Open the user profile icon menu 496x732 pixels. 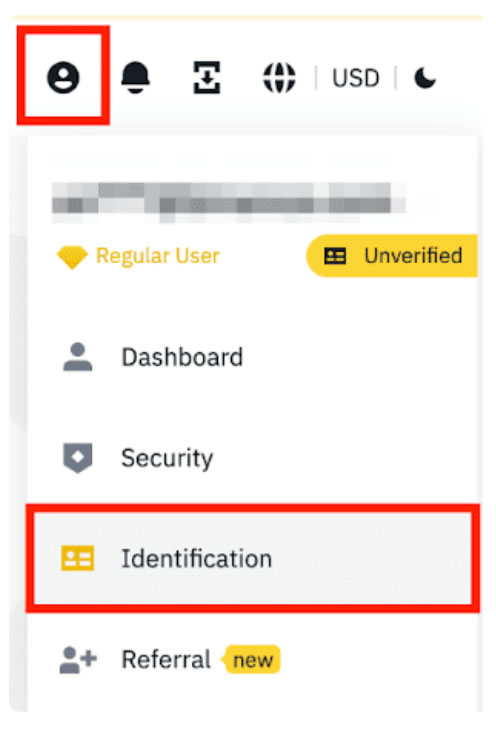click(x=63, y=77)
